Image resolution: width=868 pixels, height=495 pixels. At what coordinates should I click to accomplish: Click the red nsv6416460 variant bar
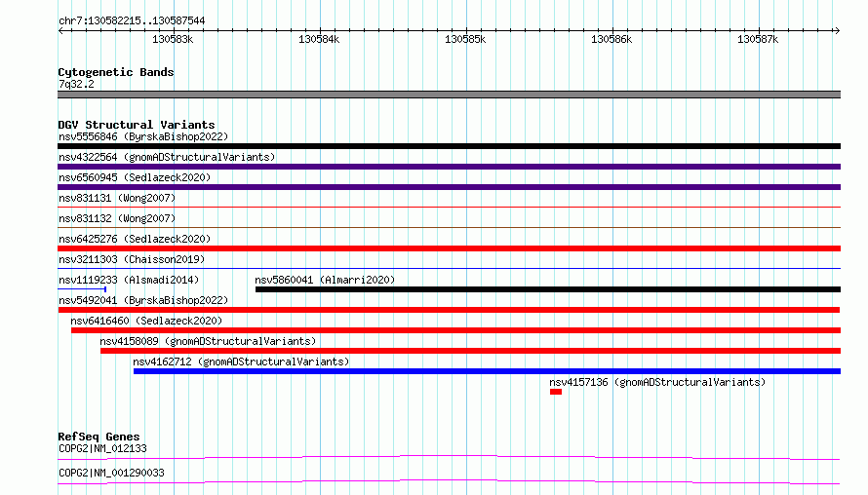coord(455,330)
